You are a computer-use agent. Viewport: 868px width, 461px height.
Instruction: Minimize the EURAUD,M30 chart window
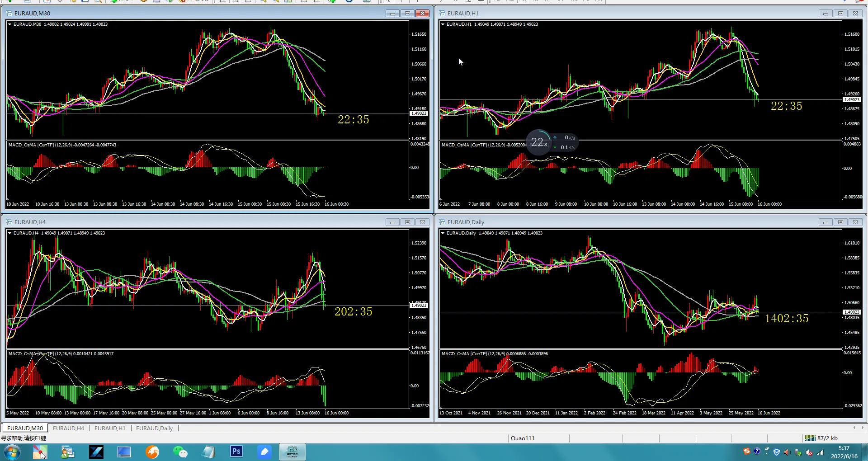click(x=392, y=14)
